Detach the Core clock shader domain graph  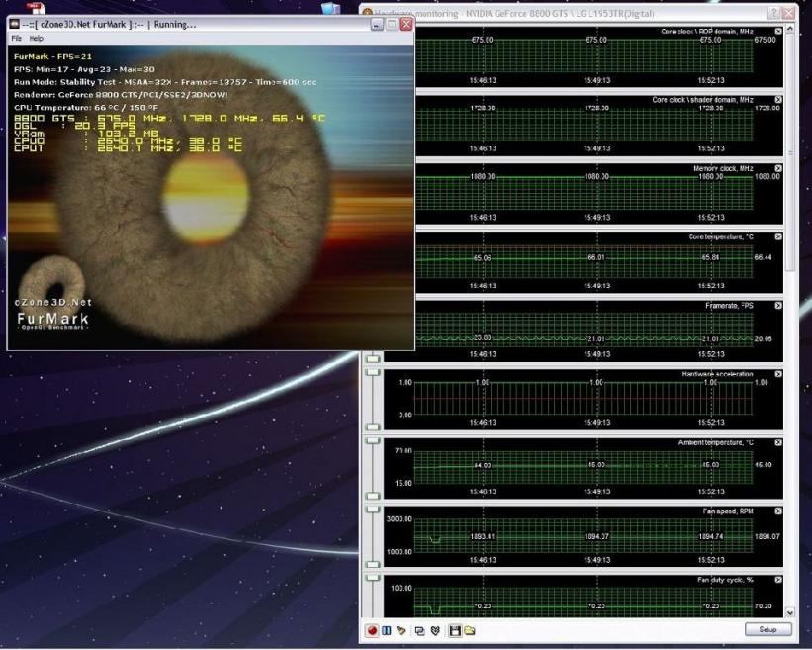(777, 100)
